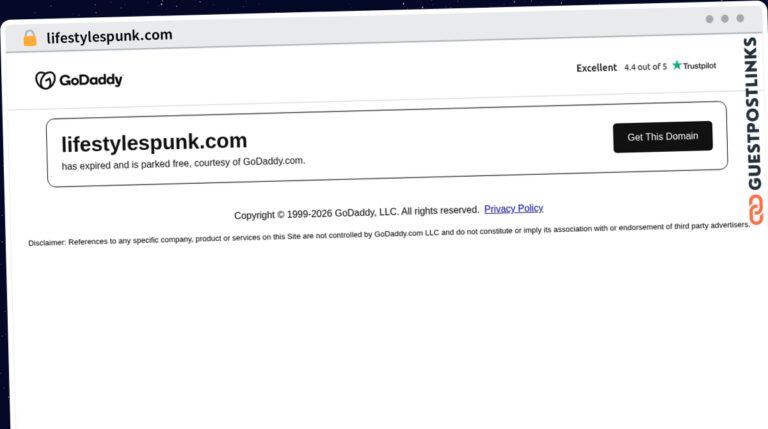Click the lifestylespunk.com domain heading
The height and width of the screenshot is (429, 768).
pos(154,143)
